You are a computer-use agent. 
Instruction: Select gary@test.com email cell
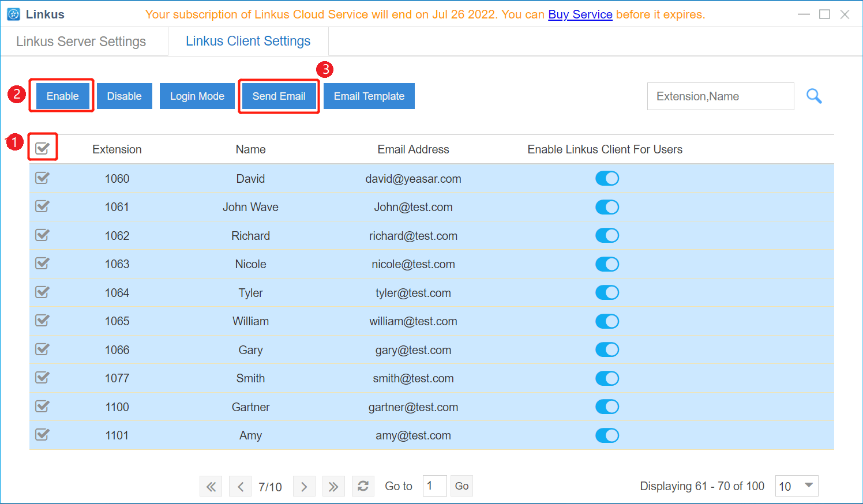413,350
